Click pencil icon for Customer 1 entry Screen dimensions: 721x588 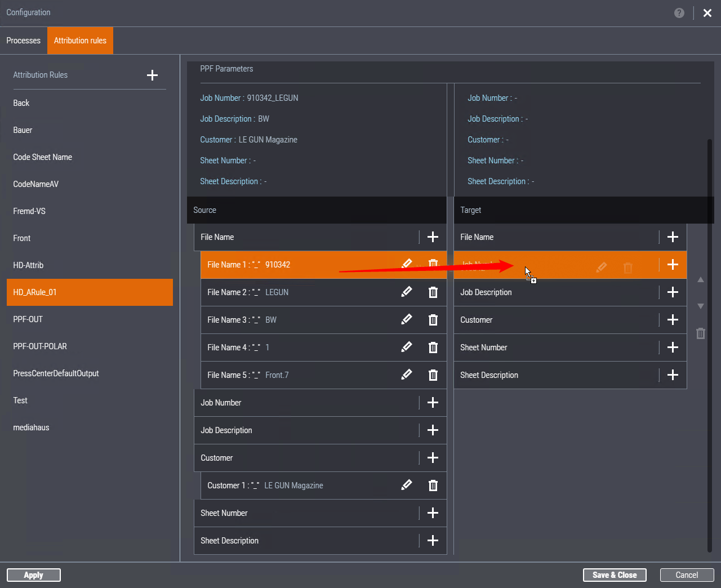(x=406, y=485)
